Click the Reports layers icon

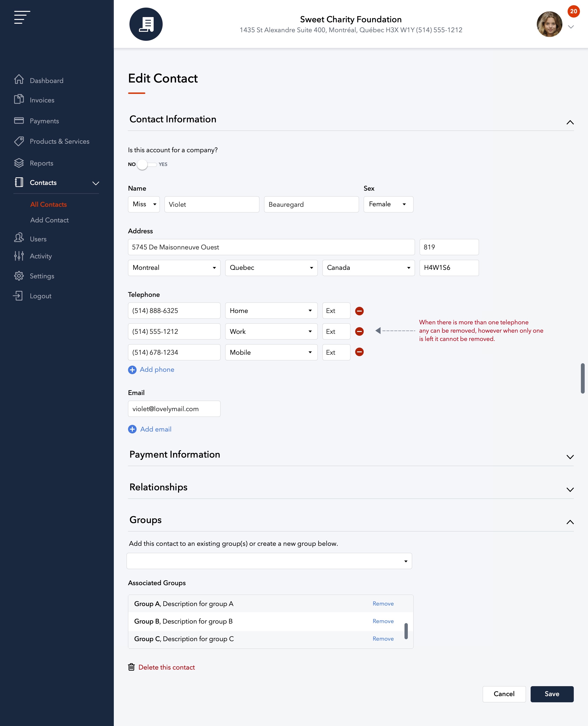(x=19, y=163)
